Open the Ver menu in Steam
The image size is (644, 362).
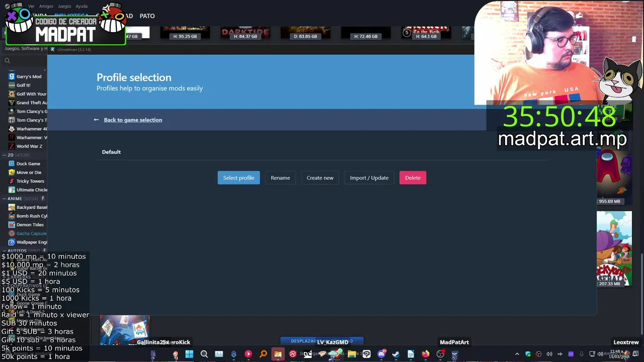pos(31,6)
